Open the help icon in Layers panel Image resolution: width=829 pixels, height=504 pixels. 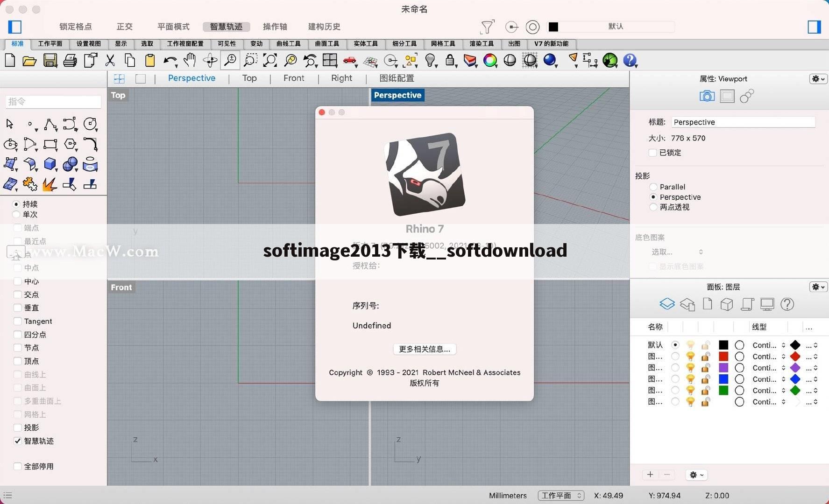(787, 304)
